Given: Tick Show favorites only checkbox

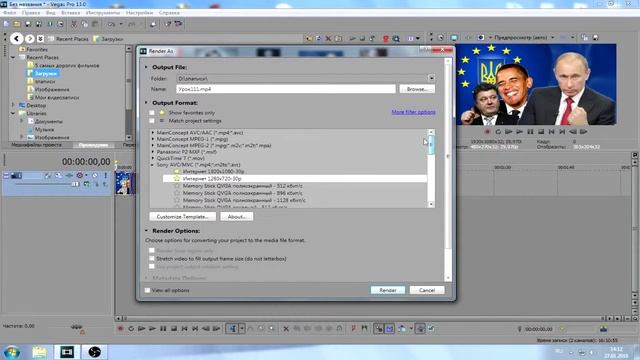Looking at the screenshot, I should point(152,113).
